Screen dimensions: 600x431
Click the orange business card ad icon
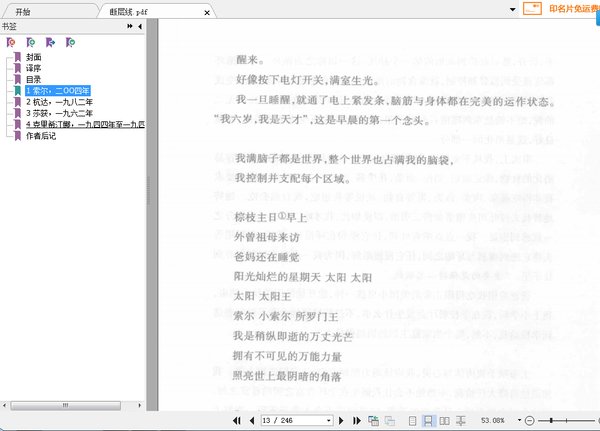(532, 8)
